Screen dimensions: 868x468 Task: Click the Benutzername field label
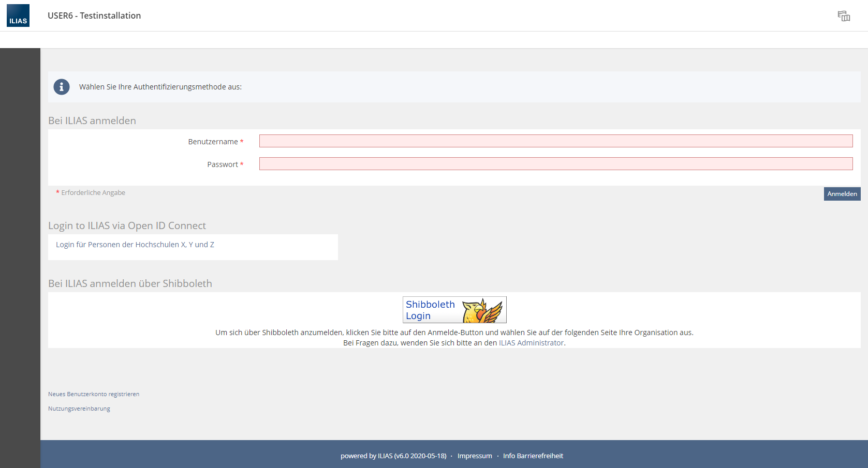213,142
